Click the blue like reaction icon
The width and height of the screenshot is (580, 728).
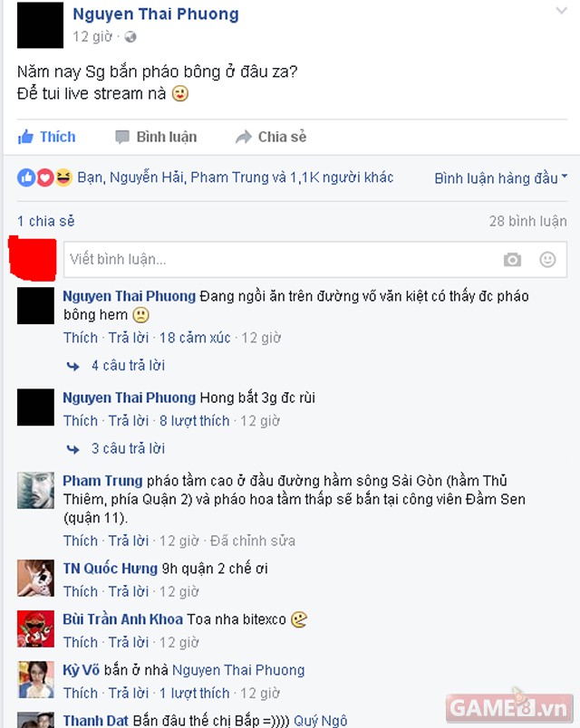tap(26, 177)
